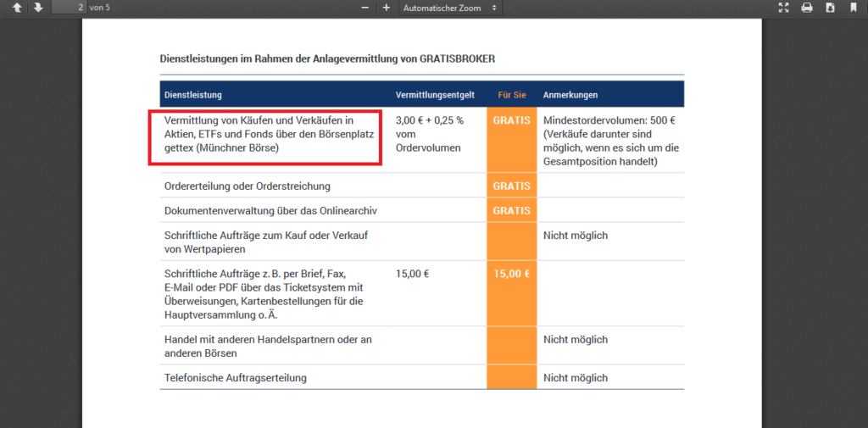Go to previous page with up arrow
Image resolution: width=868 pixels, height=428 pixels.
pyautogui.click(x=17, y=8)
